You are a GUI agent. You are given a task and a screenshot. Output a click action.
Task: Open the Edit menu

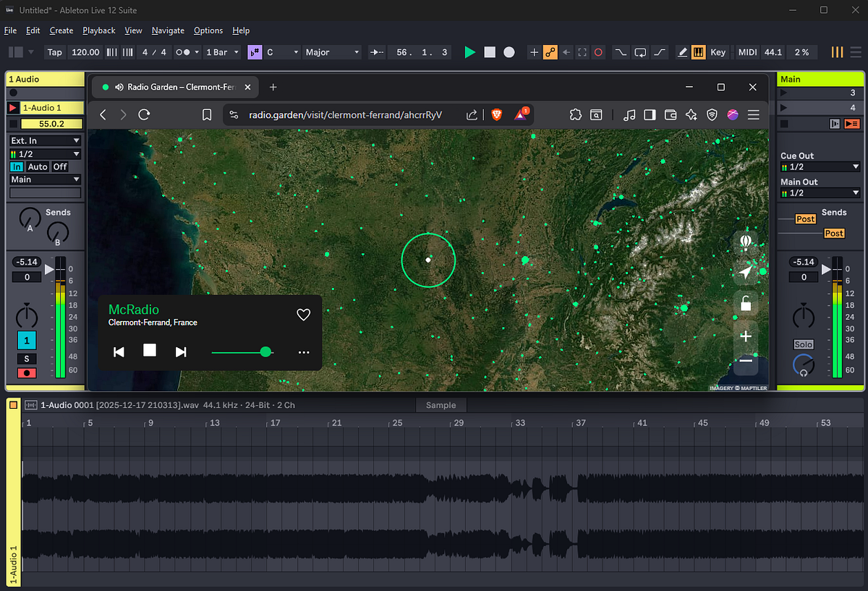click(33, 30)
